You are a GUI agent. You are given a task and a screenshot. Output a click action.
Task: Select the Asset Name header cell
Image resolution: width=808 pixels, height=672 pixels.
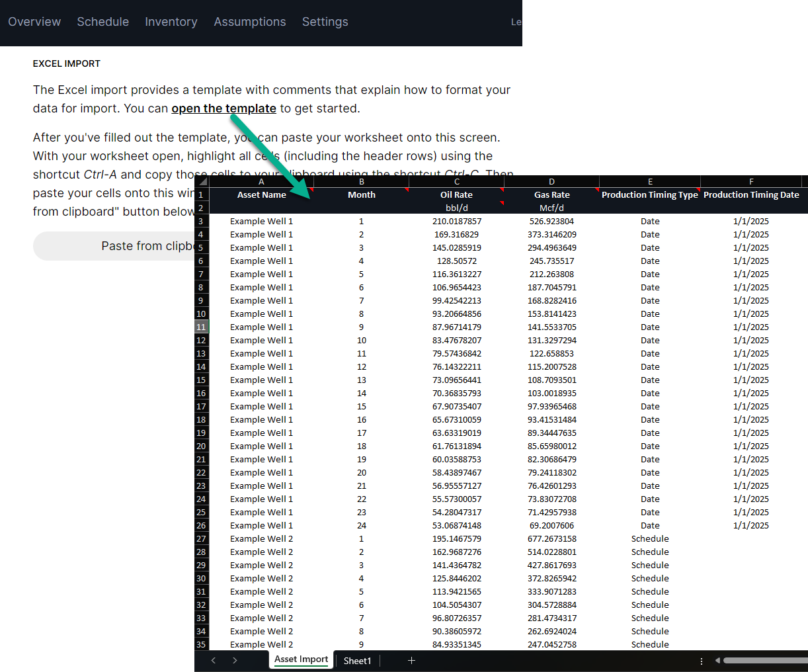[262, 195]
